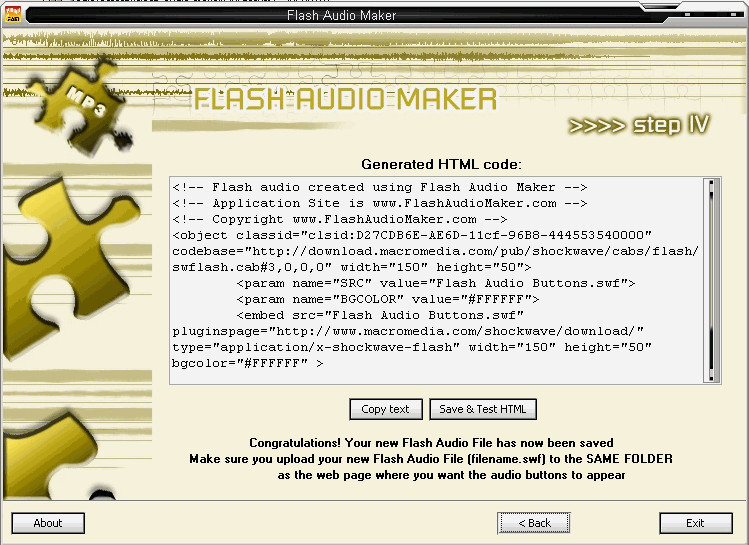Click the 'Flash Audio Maker' title bar text

coord(342,15)
